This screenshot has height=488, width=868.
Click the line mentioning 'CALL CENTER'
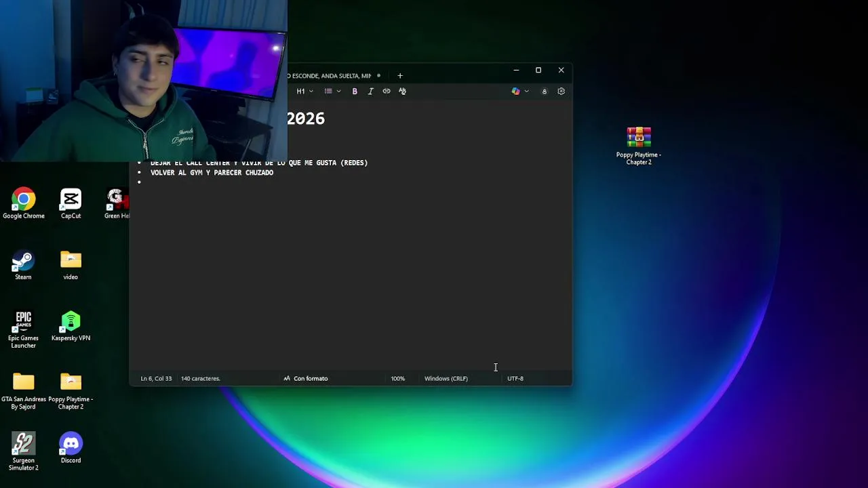tap(259, 163)
